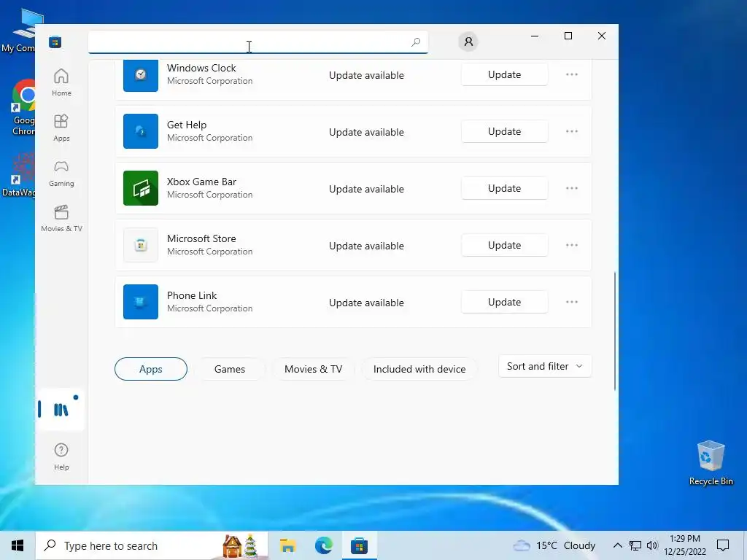Open more options for Get Help
Image resolution: width=747 pixels, height=560 pixels.
pyautogui.click(x=572, y=131)
